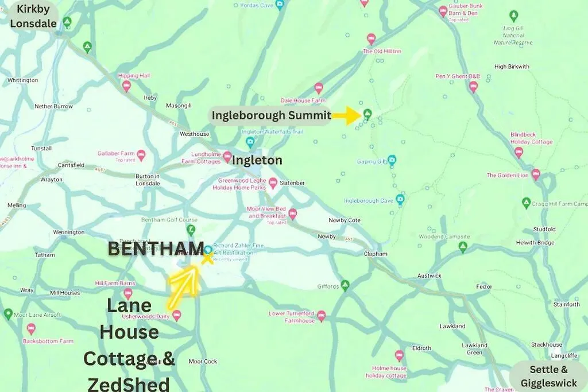The height and width of the screenshot is (392, 588).
Task: Open the Woodend Campsite green pin
Action: click(463, 247)
